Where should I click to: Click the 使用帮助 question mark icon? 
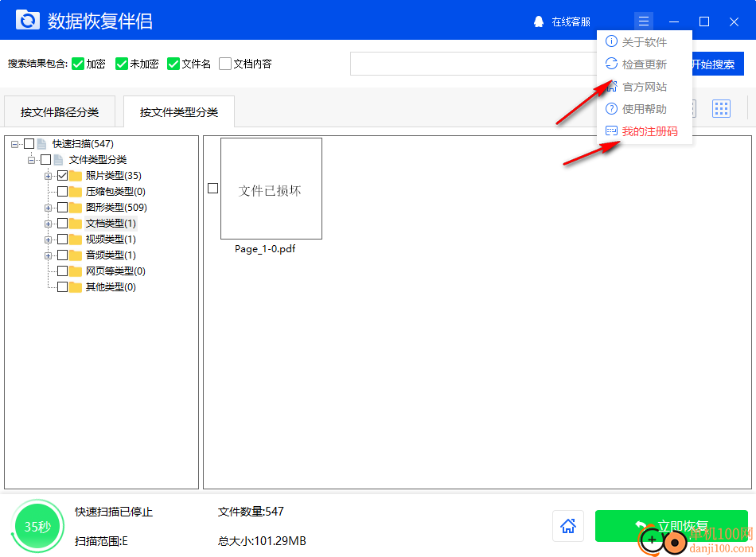[611, 108]
